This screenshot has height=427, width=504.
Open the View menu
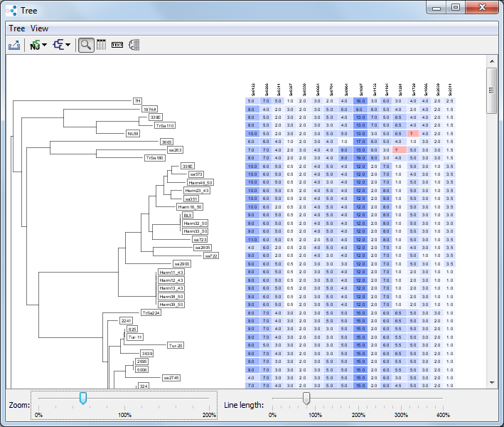point(40,28)
